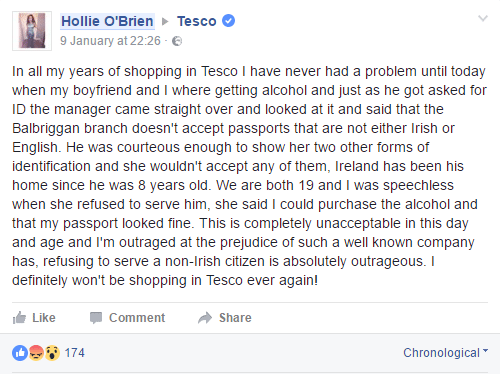Image resolution: width=500 pixels, height=374 pixels.
Task: Click the Like thumbs-up icon
Action: click(19, 318)
